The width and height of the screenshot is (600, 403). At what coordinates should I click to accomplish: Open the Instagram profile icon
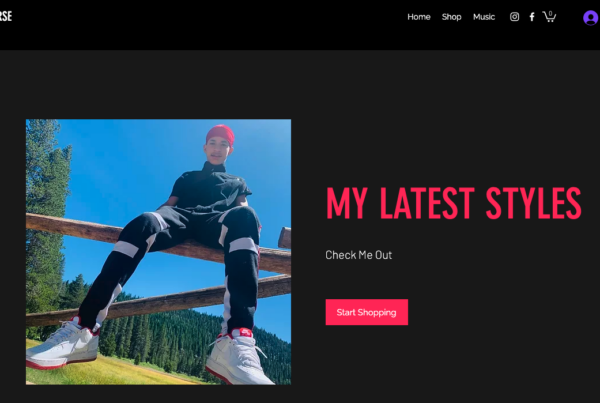[x=514, y=17]
